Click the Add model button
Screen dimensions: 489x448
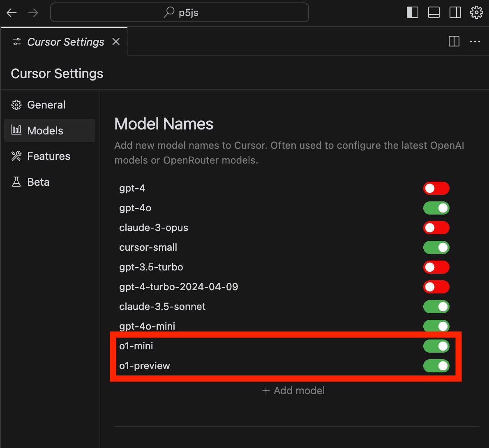click(x=293, y=390)
